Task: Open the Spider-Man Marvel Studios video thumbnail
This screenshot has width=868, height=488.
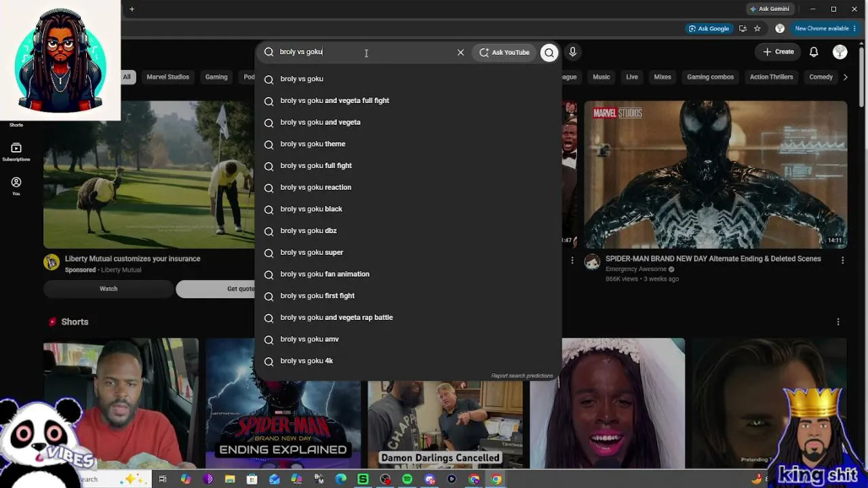Action: (x=715, y=175)
